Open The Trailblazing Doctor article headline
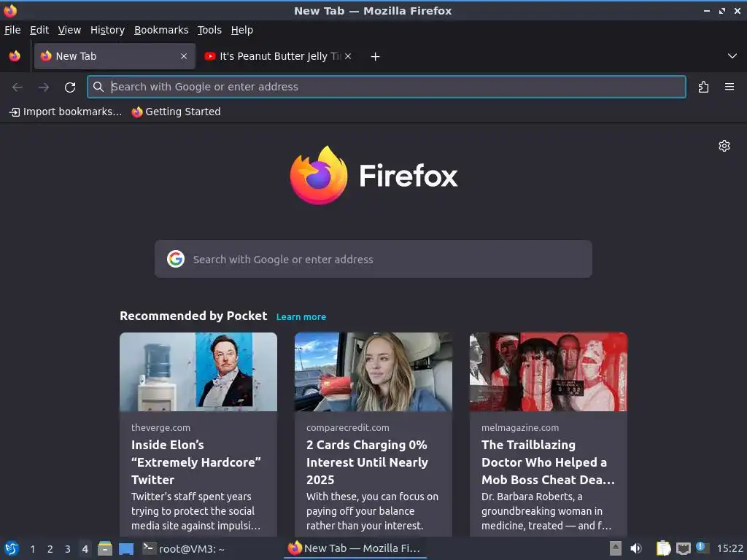747x560 pixels. [x=548, y=462]
